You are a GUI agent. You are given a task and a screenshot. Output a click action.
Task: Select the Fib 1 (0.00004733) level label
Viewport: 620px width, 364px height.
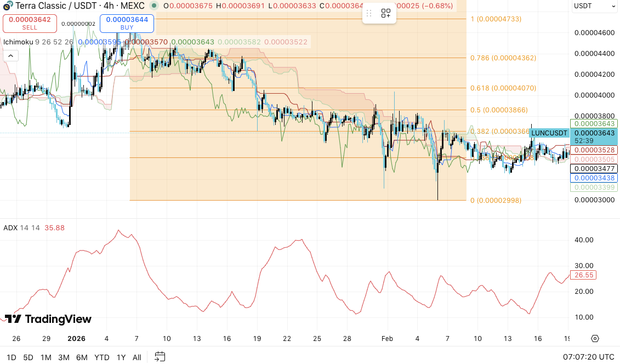[x=496, y=19]
